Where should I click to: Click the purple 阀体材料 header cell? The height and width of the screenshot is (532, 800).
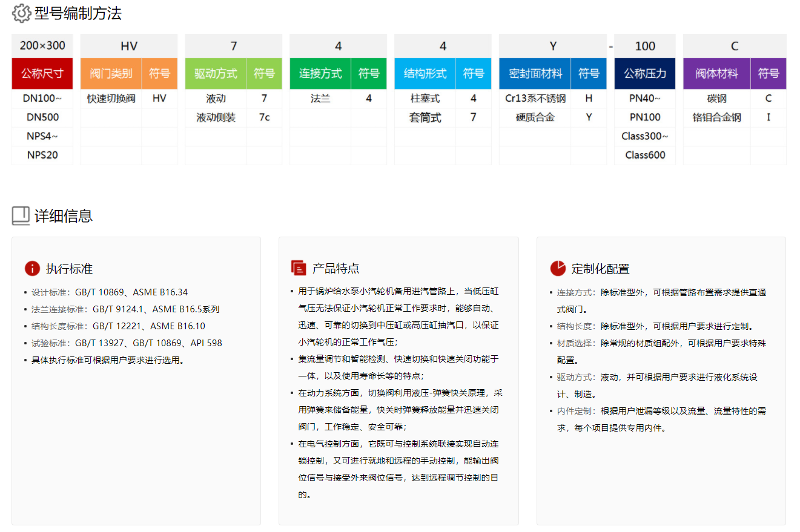716,74
